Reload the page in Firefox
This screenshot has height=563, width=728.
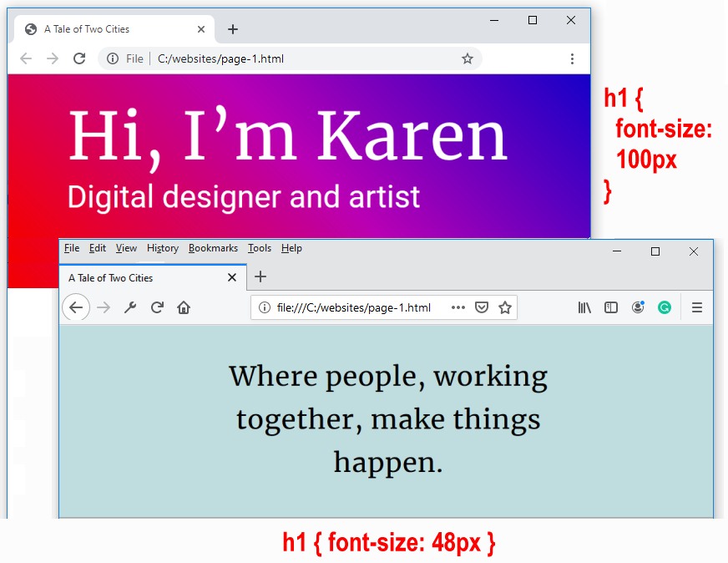tap(157, 307)
